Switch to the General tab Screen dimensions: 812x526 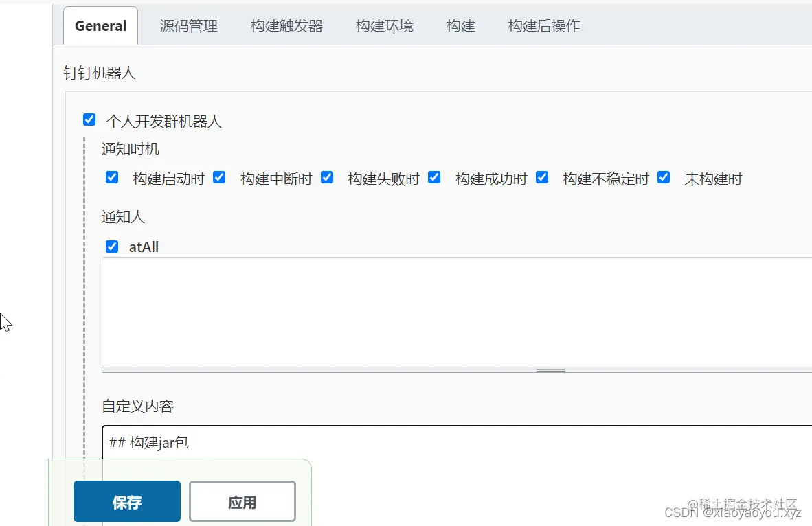(100, 25)
